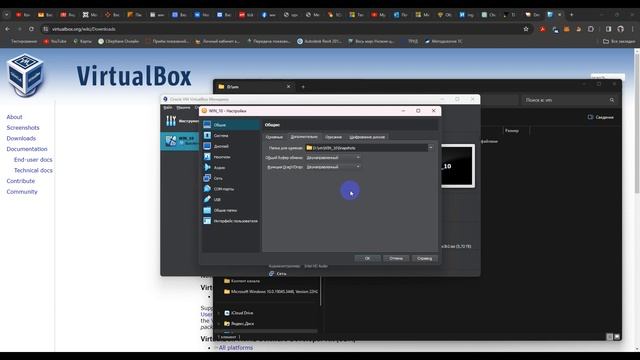
Task: Open the Documentation link in site sidebar
Action: [27, 149]
